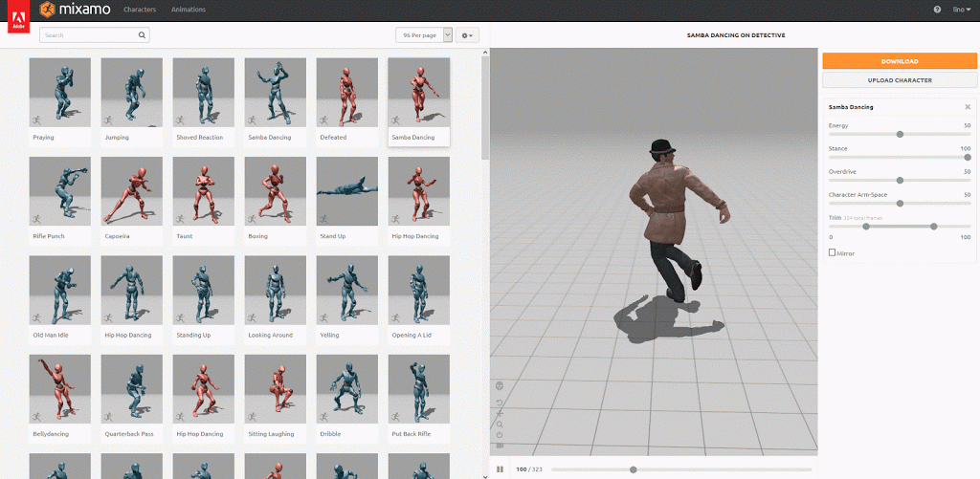Click running-man icon on Capoeira thumbnail

point(108,219)
